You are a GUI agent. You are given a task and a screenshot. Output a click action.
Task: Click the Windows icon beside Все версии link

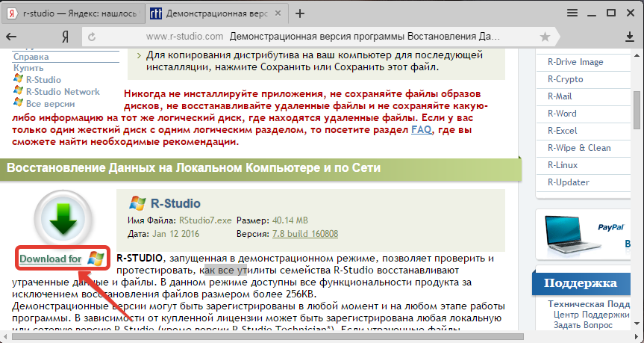pyautogui.click(x=18, y=102)
